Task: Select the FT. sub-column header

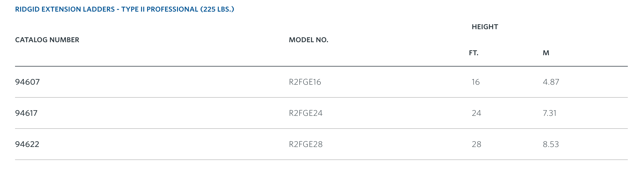Action: coord(474,53)
